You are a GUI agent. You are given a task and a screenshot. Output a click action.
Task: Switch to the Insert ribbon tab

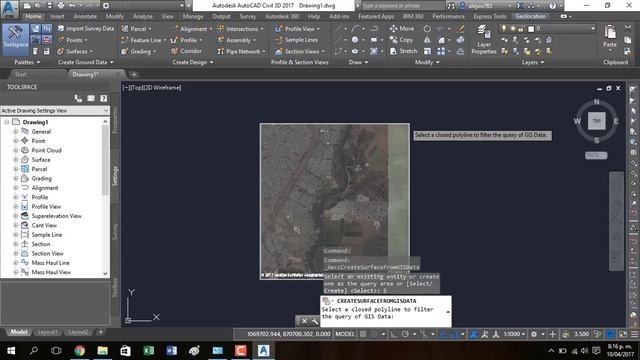(58, 16)
